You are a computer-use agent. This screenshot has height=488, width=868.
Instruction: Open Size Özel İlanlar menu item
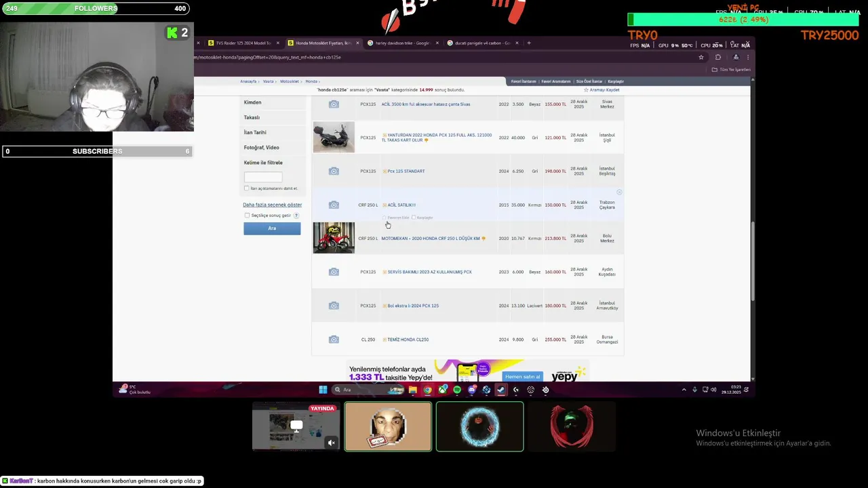point(589,81)
